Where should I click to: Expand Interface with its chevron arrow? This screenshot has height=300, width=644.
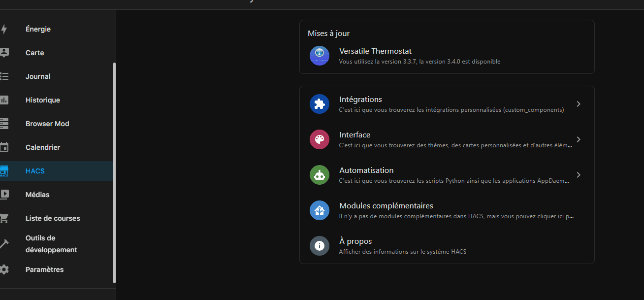coord(579,139)
